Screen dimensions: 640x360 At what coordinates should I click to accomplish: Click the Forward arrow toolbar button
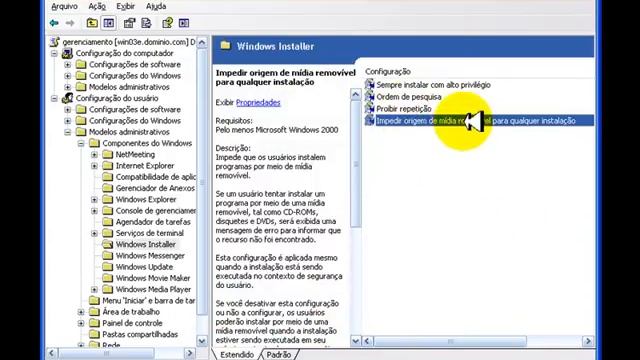[70, 23]
